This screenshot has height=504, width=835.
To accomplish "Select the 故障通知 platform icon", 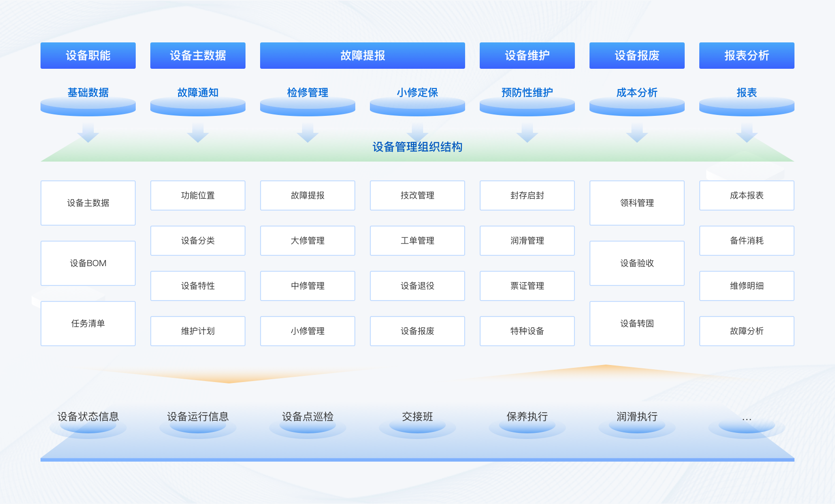I will (198, 106).
